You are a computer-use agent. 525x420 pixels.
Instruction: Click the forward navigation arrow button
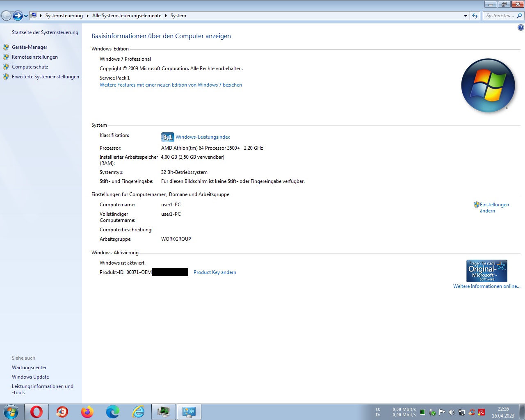click(18, 16)
